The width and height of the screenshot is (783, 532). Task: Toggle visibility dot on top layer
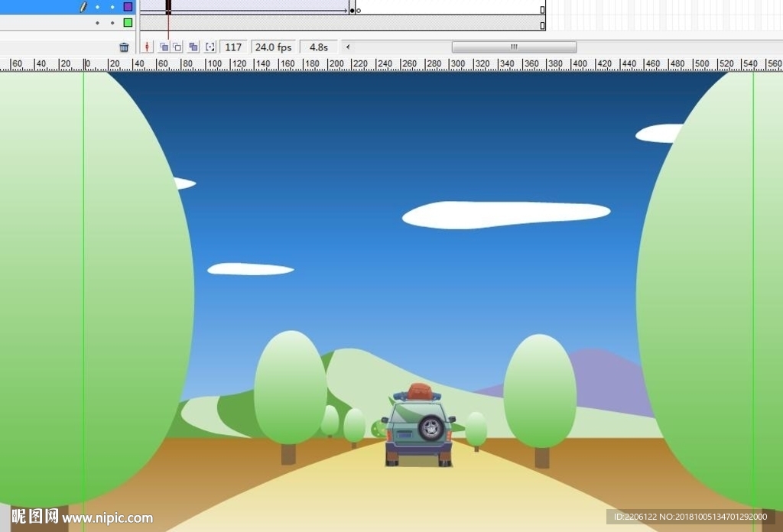click(x=97, y=7)
